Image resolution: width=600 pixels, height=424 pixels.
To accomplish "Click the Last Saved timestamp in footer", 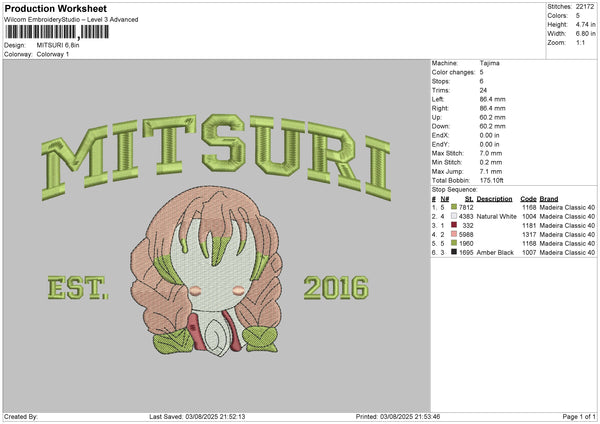I will [196, 417].
